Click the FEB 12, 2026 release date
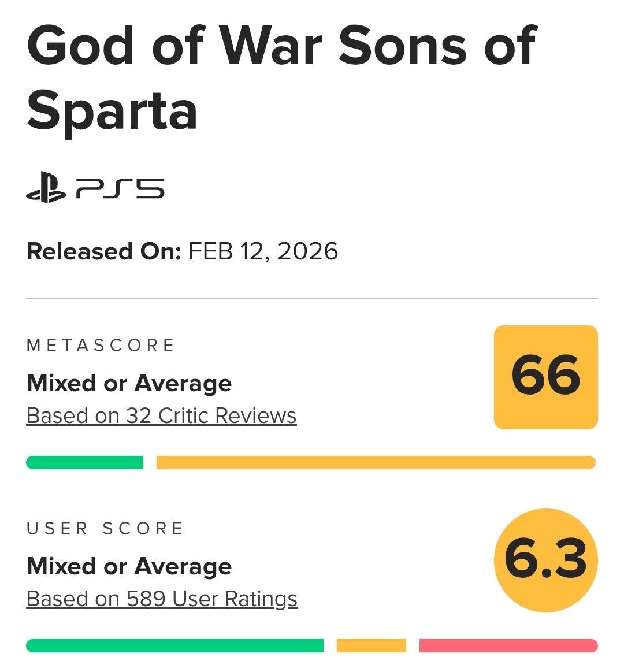 [x=263, y=251]
